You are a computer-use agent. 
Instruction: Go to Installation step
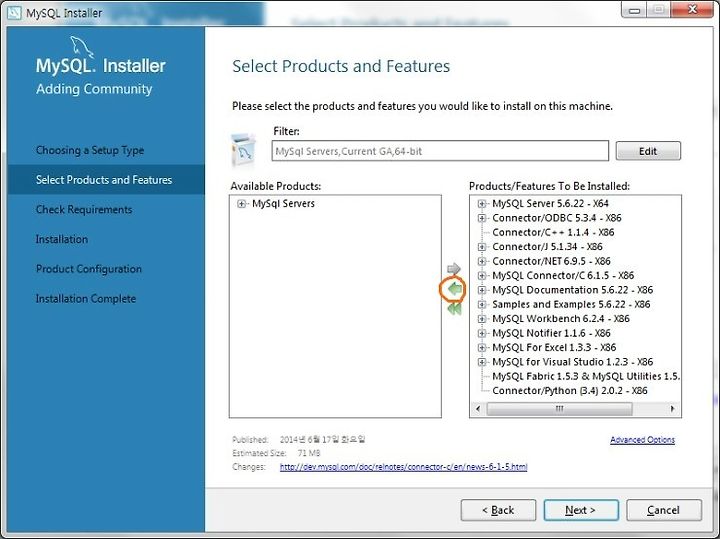pyautogui.click(x=62, y=239)
